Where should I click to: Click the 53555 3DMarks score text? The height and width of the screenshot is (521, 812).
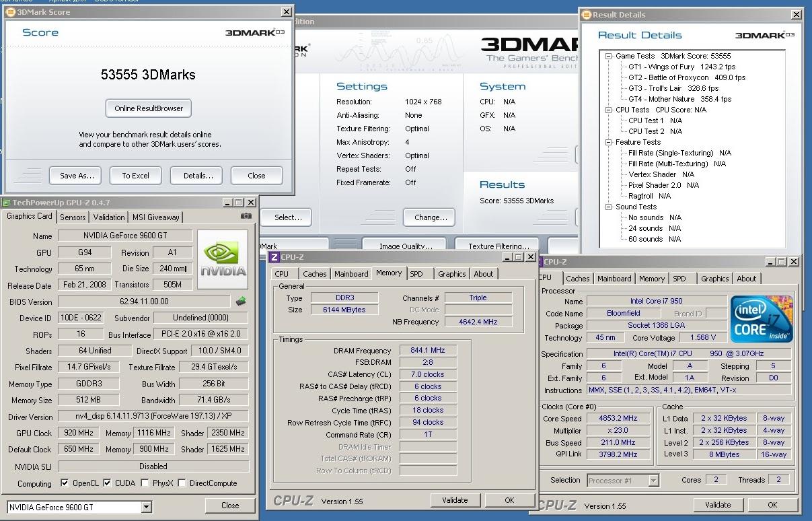(149, 75)
